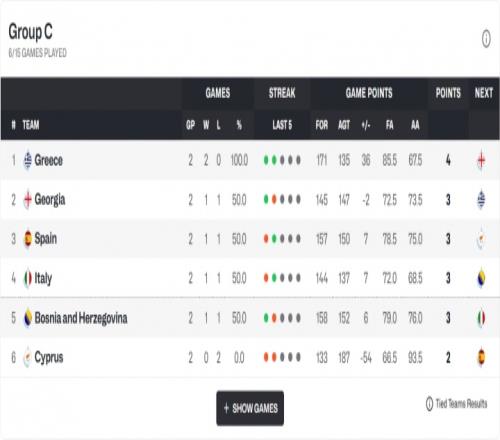Click the Greece flag icon in team column
The width and height of the screenshot is (500, 440).
[28, 160]
